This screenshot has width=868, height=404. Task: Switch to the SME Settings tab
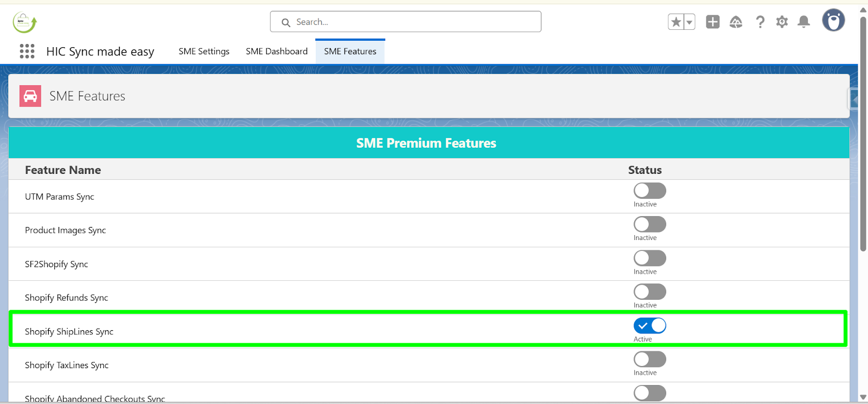[204, 52]
